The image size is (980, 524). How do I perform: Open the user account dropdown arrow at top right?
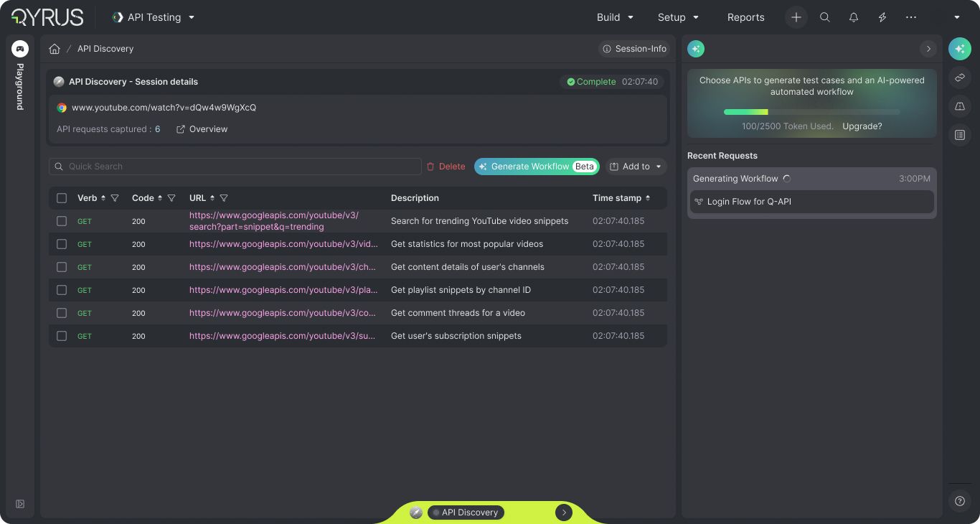point(957,17)
